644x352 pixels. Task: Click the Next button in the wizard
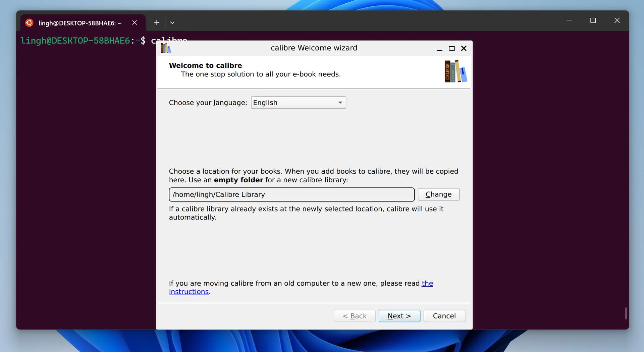click(x=399, y=316)
